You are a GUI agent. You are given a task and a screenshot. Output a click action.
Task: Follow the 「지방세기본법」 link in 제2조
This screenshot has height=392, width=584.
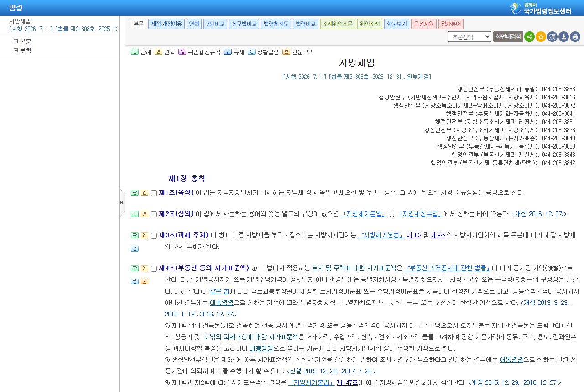click(x=364, y=214)
